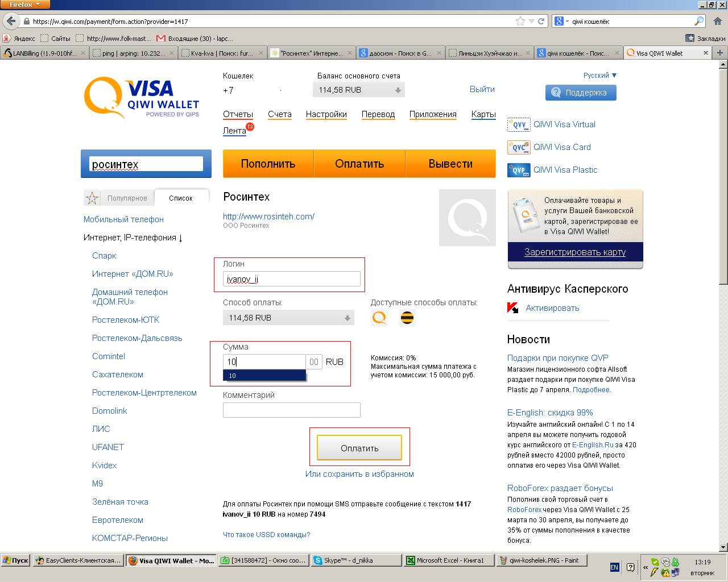
Task: Click the orange Оплатить top button
Action: pyautogui.click(x=359, y=164)
